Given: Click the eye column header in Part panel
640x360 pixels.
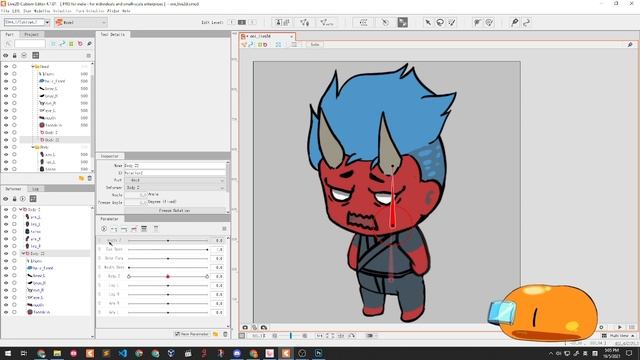Looking at the screenshot, I should 6,56.
